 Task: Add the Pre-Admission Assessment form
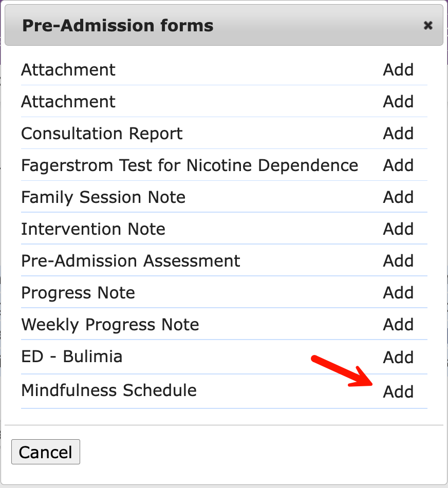398,261
